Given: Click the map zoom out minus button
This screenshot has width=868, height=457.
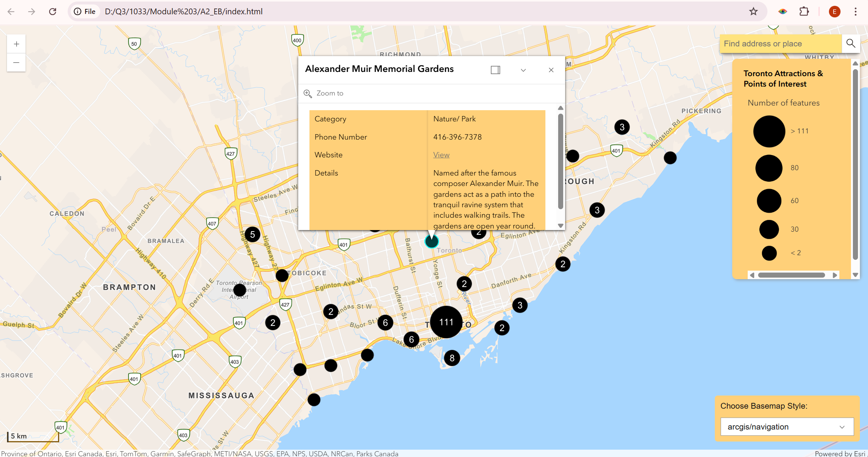Looking at the screenshot, I should point(16,63).
